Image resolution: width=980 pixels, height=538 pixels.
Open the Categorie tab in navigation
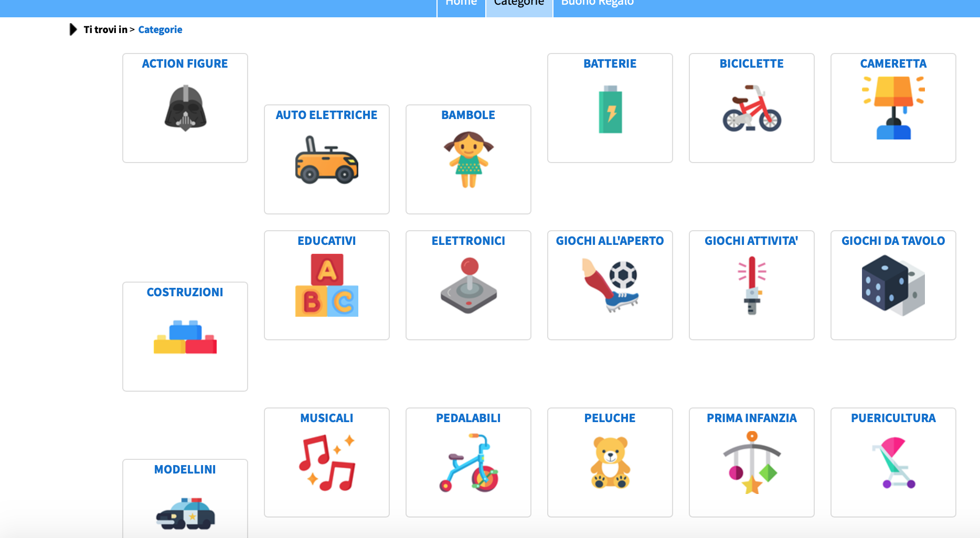click(519, 5)
